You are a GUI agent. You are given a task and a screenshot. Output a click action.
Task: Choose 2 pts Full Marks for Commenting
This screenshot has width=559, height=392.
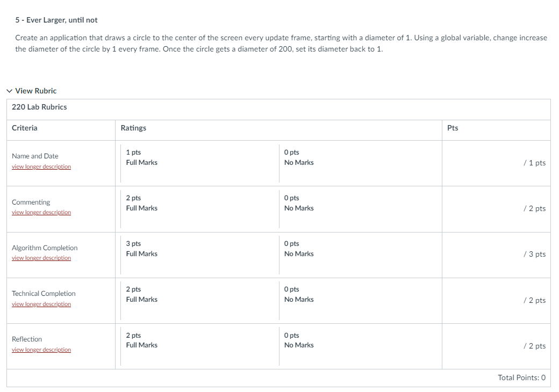pyautogui.click(x=199, y=209)
